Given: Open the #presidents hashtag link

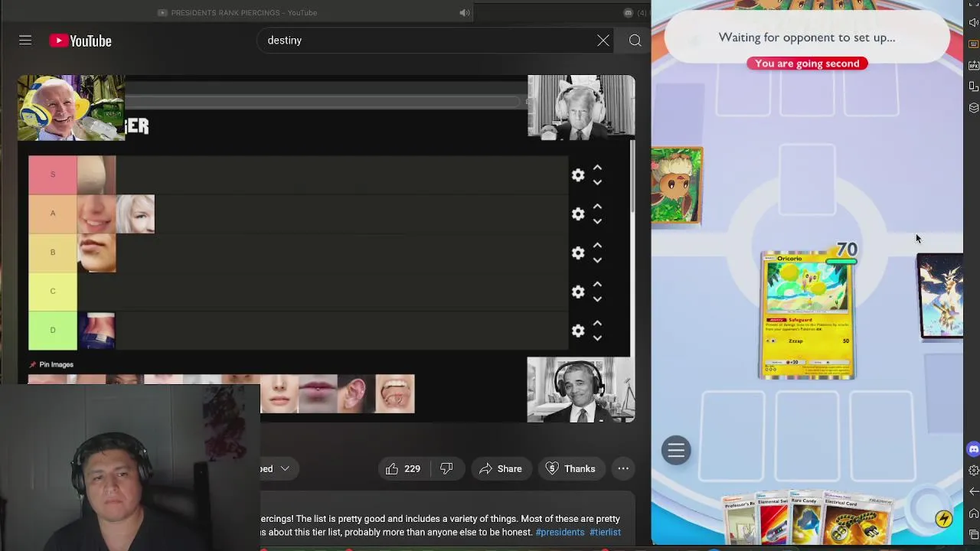Looking at the screenshot, I should 560,532.
